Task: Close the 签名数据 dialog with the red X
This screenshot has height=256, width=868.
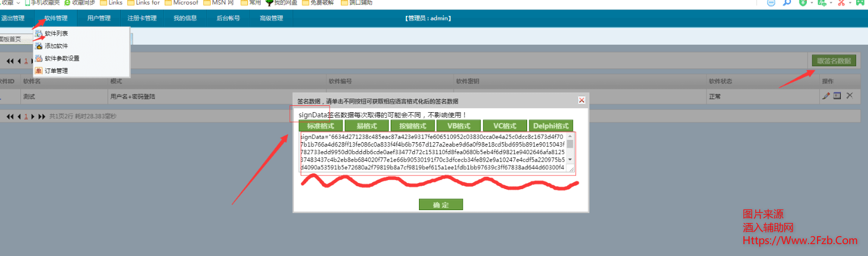Action: pyautogui.click(x=581, y=100)
